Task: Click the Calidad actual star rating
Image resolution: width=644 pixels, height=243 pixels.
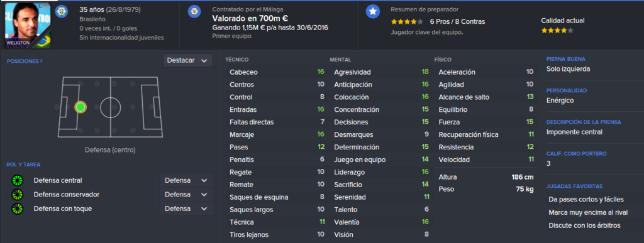Action: click(557, 30)
